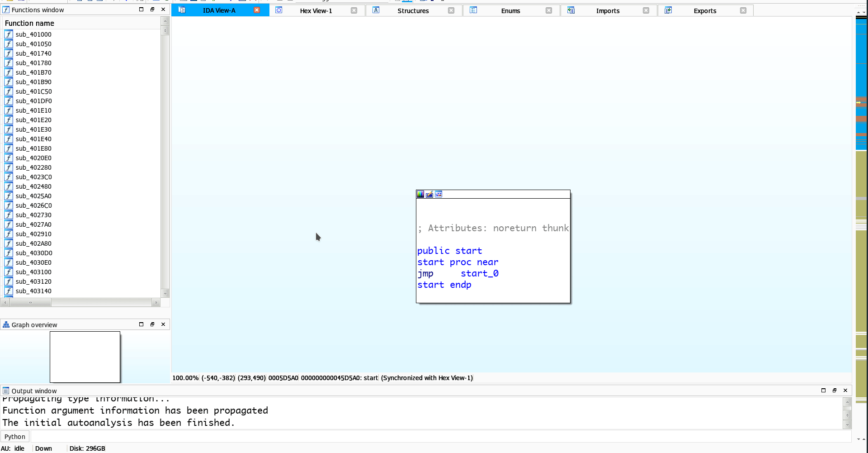The image size is (868, 453).
Task: Click the Exports tab icon
Action: pyautogui.click(x=668, y=10)
